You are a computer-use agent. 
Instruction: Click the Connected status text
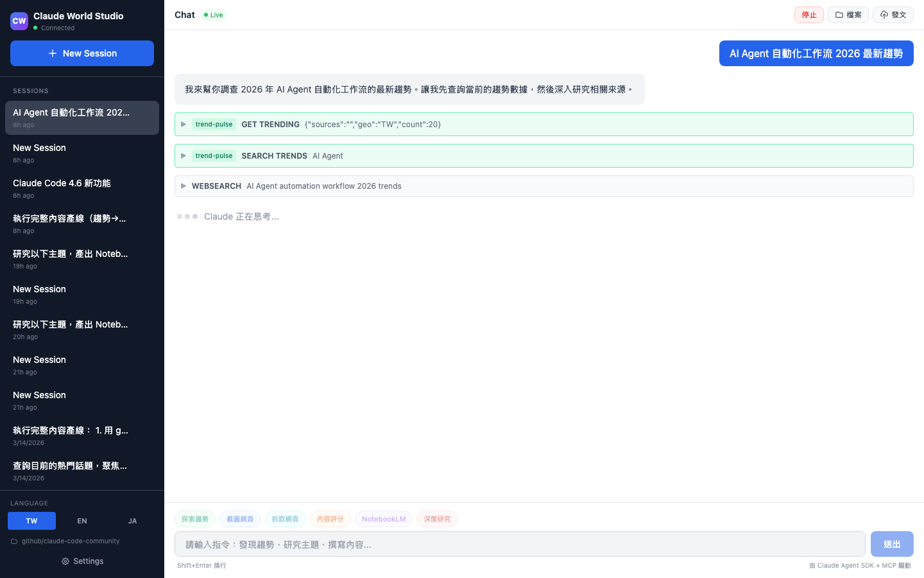(58, 28)
